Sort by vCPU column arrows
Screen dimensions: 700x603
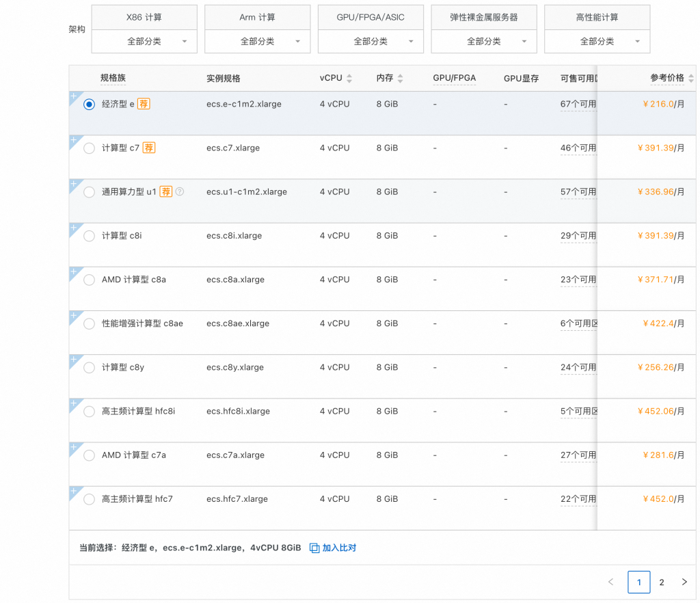(349, 79)
